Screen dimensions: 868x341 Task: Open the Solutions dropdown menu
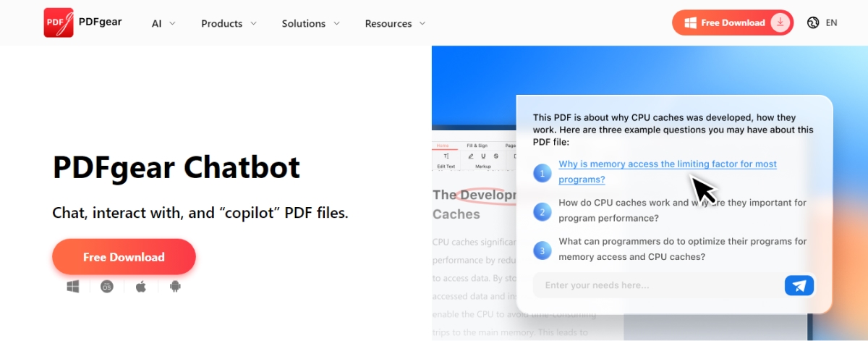(310, 23)
